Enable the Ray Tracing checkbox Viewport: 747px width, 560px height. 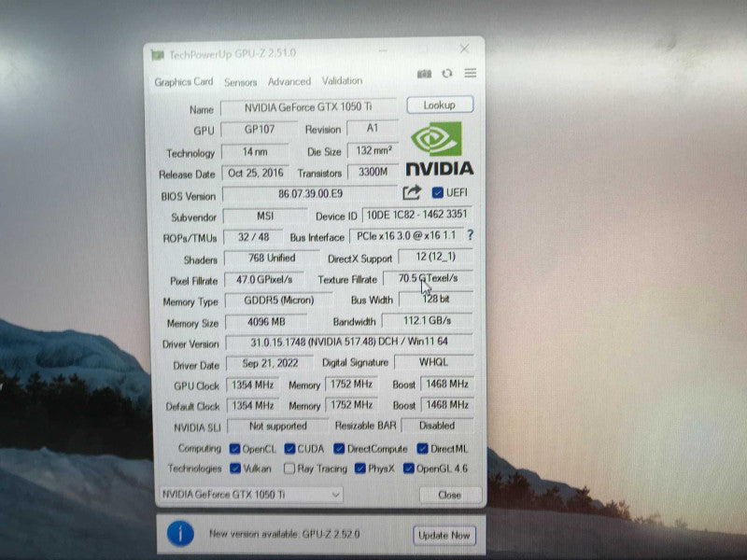[x=289, y=469]
